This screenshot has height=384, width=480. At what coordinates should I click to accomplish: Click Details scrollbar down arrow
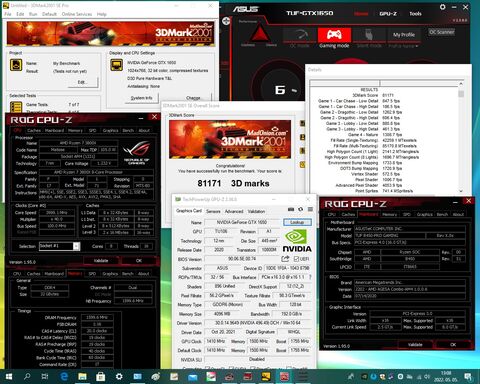tap(461, 191)
